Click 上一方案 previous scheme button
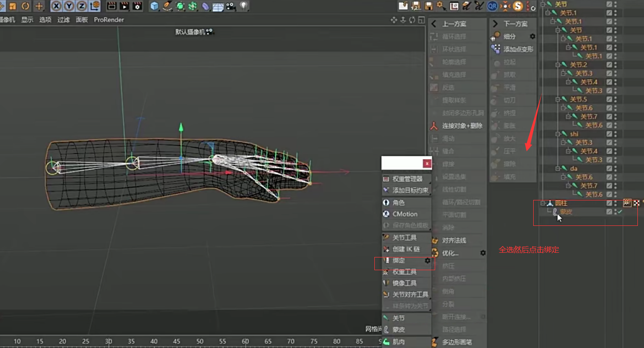 click(457, 24)
